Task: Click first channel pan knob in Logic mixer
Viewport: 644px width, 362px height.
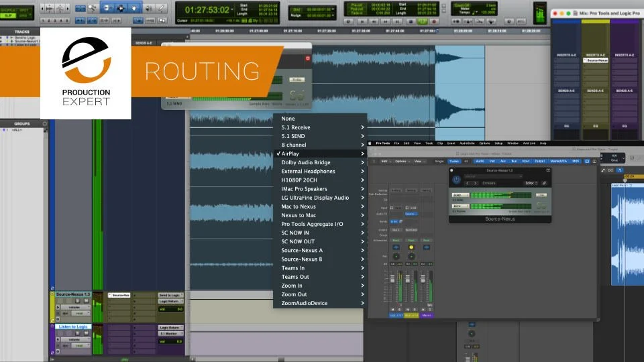Action: [396, 257]
